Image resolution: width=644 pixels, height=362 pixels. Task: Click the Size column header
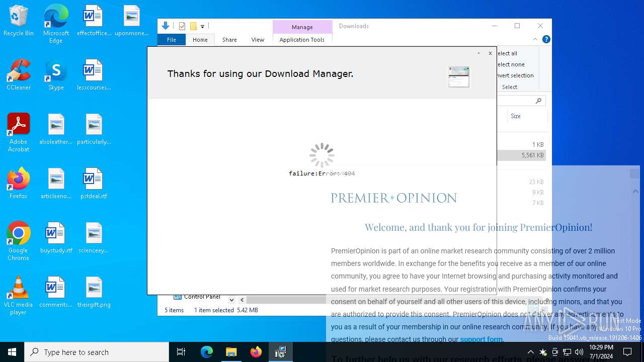pos(526,116)
